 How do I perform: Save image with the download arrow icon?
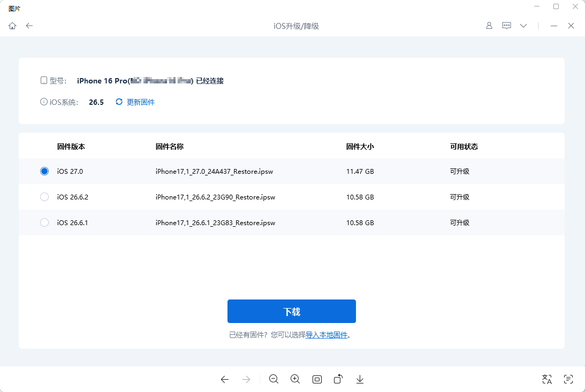360,379
